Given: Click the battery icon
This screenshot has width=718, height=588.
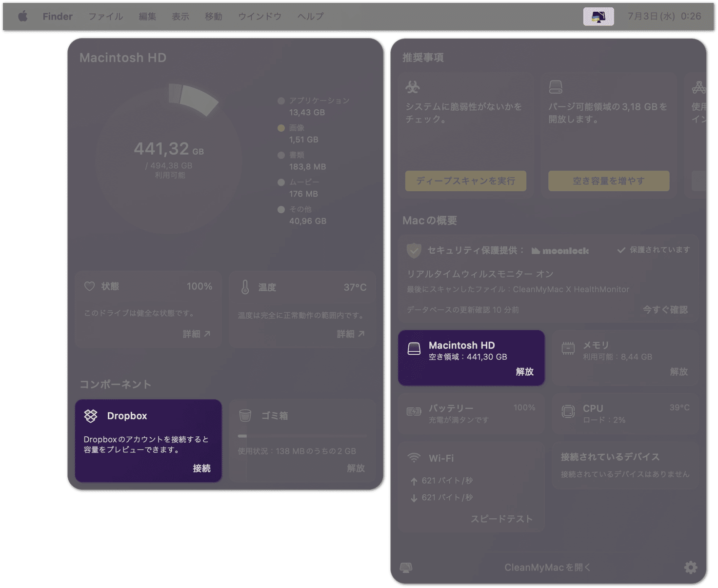Looking at the screenshot, I should click(x=414, y=411).
